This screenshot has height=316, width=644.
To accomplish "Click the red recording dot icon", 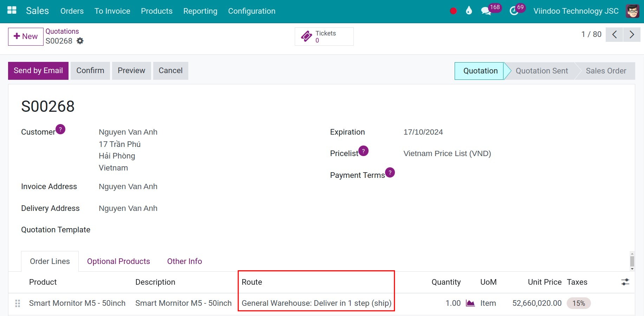I will click(x=453, y=11).
